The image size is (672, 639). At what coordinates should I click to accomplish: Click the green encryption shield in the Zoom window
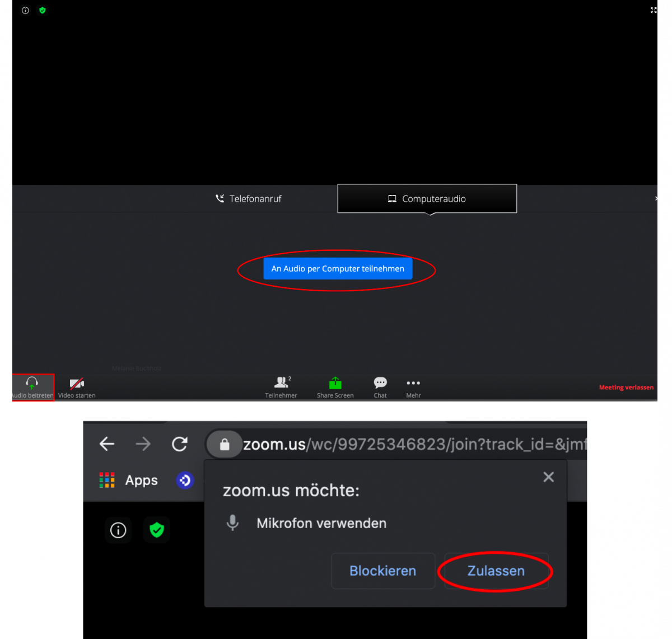tap(43, 11)
